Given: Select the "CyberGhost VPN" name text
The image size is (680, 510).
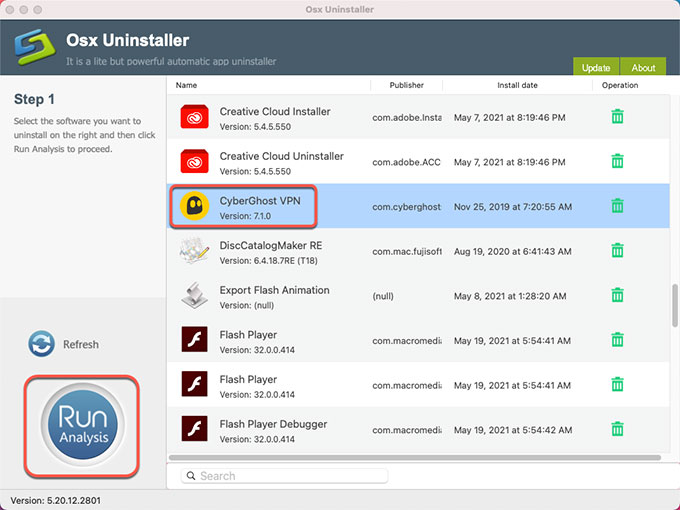Looking at the screenshot, I should (x=260, y=201).
